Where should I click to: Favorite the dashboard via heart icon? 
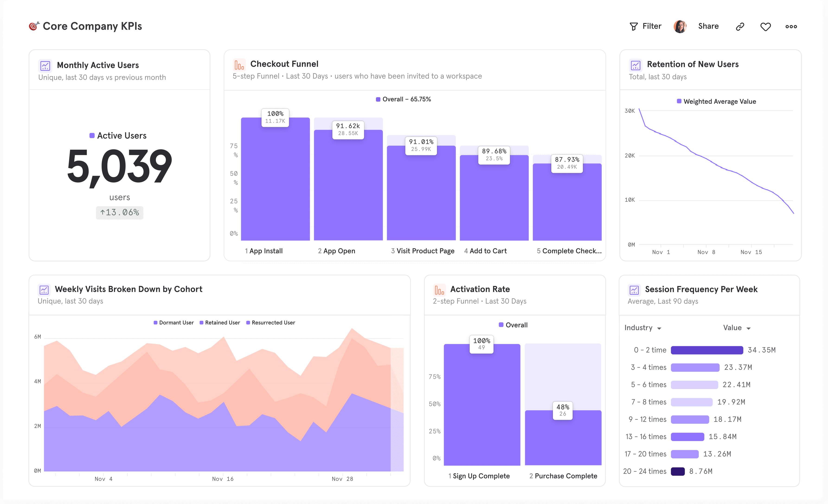click(x=766, y=27)
